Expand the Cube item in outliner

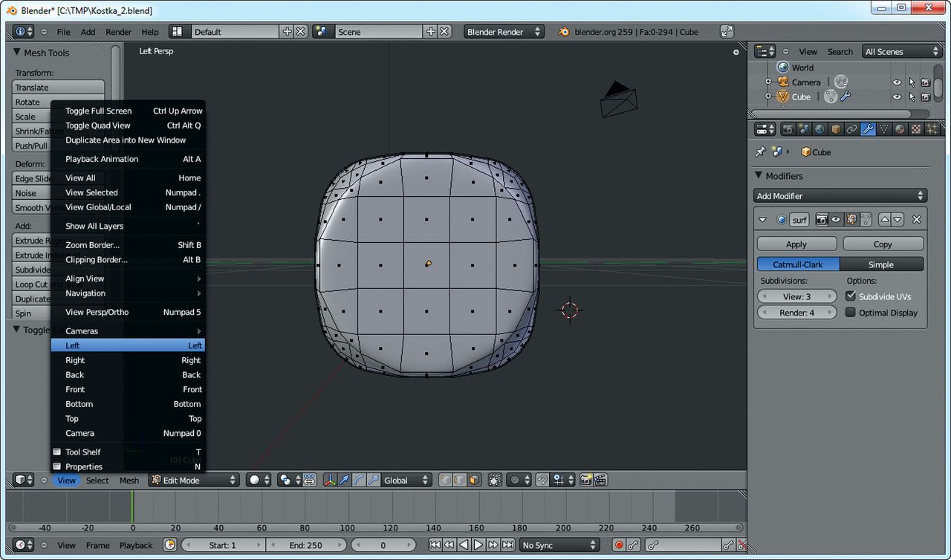(x=768, y=97)
